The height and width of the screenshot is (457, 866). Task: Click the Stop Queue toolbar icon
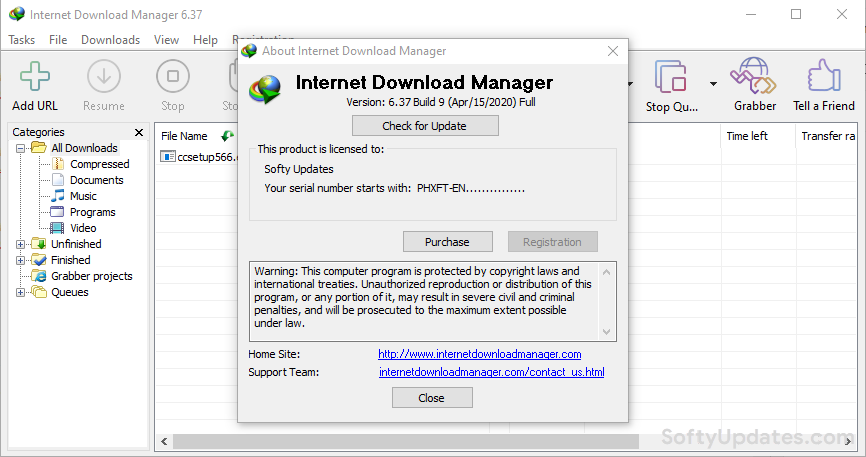(x=670, y=76)
